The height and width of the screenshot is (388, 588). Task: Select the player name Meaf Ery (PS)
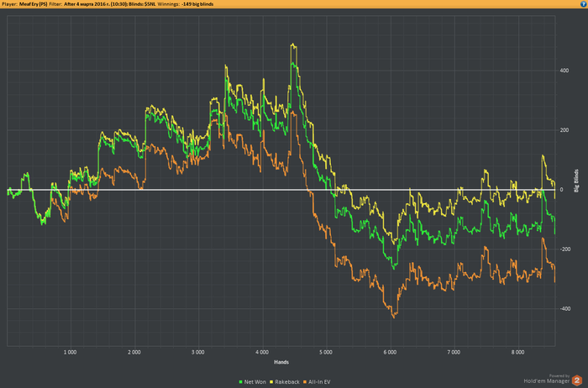click(33, 4)
